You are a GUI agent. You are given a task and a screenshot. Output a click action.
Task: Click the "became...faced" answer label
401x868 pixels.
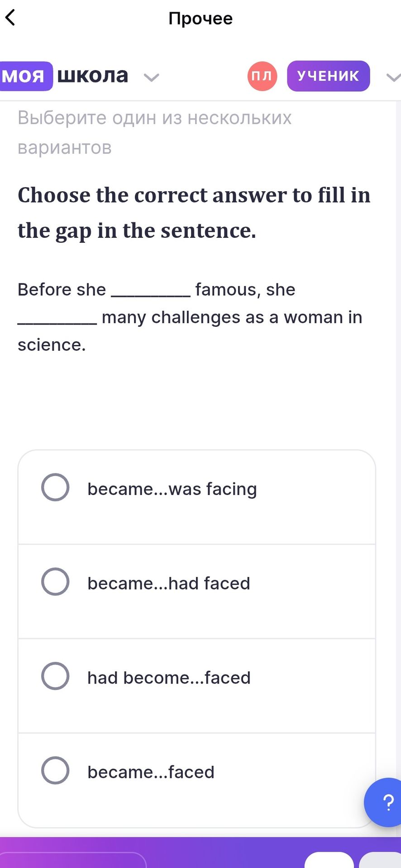coord(151,772)
